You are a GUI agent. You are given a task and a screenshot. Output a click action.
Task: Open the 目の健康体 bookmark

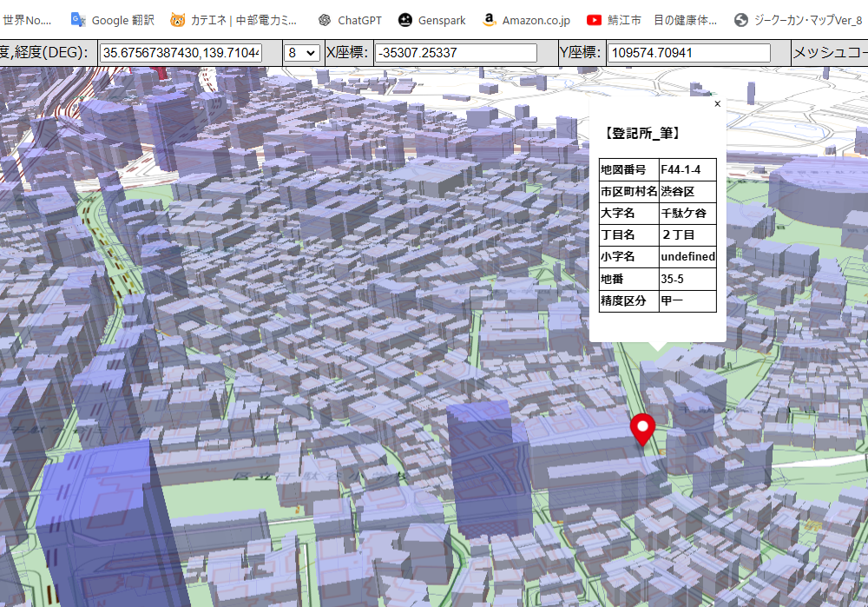coord(686,19)
